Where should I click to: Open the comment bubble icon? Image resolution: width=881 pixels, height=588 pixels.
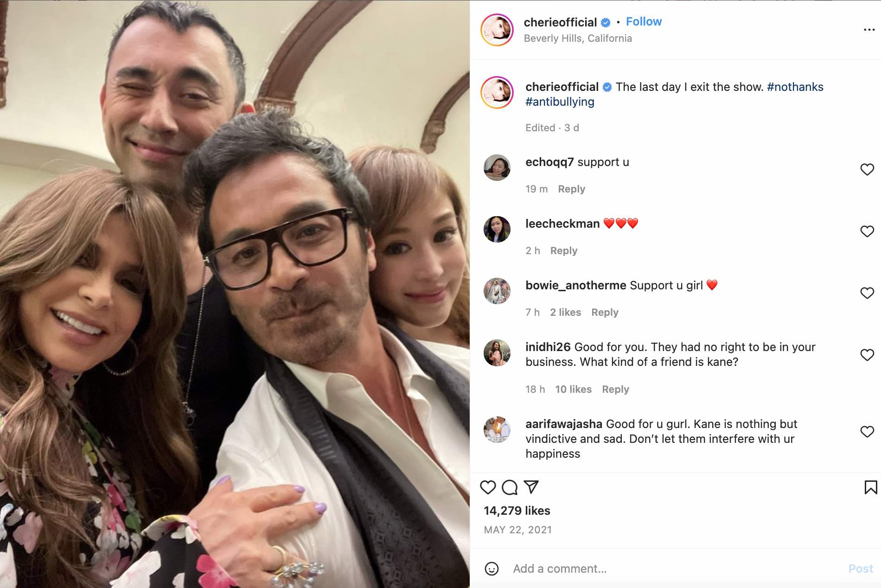tap(510, 487)
